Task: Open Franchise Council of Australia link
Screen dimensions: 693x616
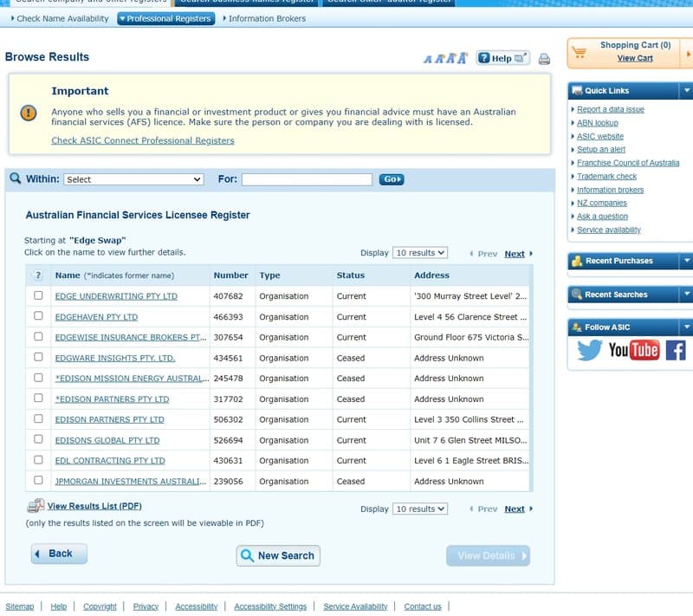Action: point(627,163)
